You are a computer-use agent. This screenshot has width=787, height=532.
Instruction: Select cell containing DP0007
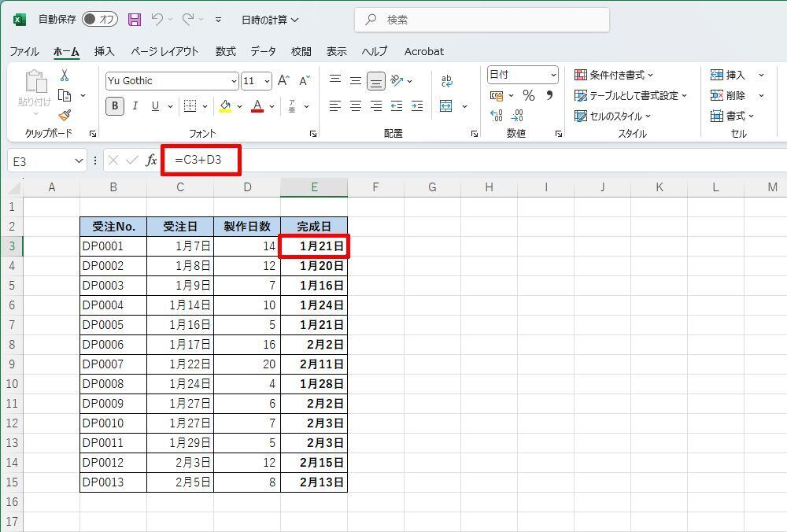[x=113, y=364]
